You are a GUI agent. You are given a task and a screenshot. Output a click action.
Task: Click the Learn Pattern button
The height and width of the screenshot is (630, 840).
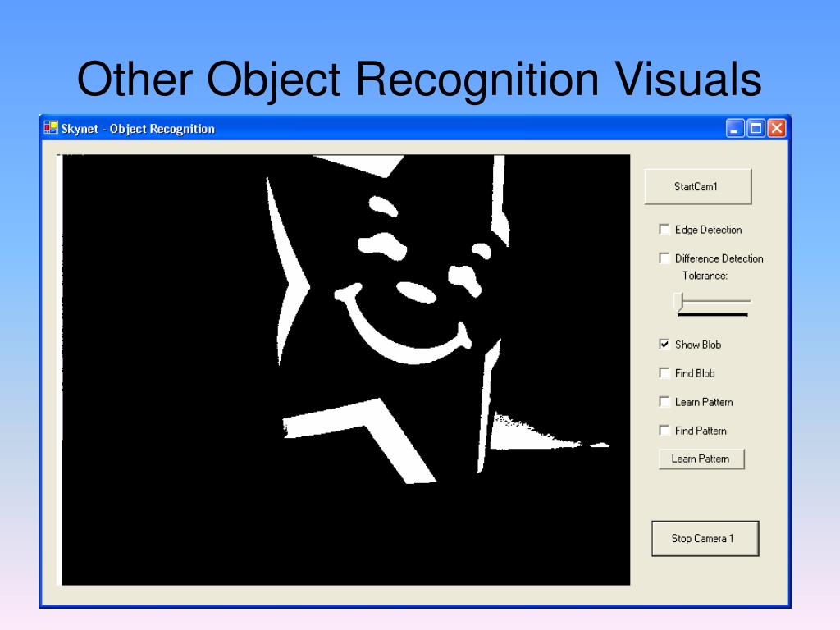tap(701, 459)
